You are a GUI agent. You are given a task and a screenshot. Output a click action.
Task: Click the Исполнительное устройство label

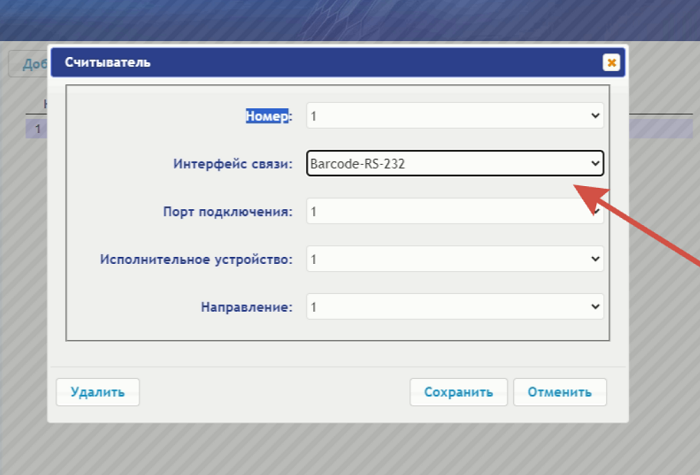196,259
